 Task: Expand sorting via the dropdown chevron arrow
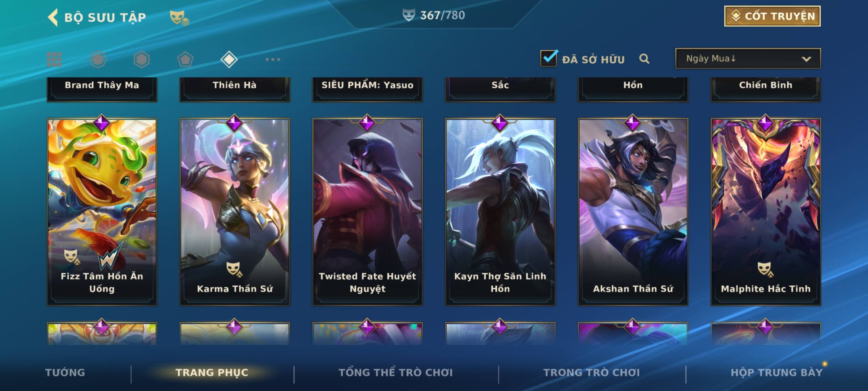[806, 59]
